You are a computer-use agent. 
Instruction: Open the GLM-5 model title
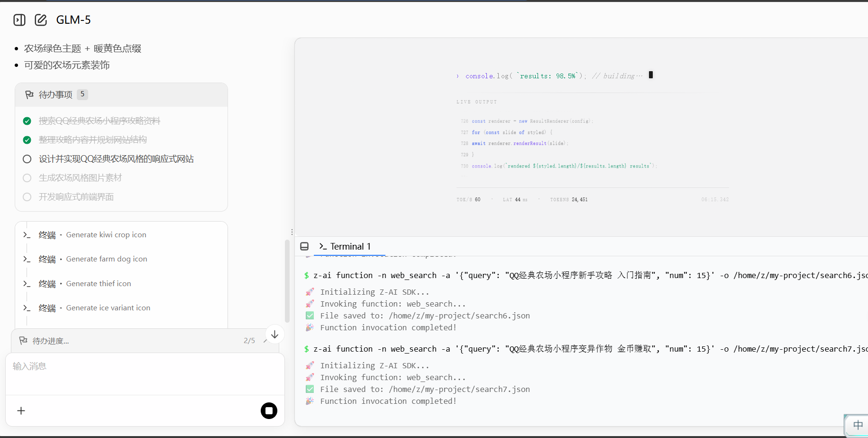coord(73,20)
